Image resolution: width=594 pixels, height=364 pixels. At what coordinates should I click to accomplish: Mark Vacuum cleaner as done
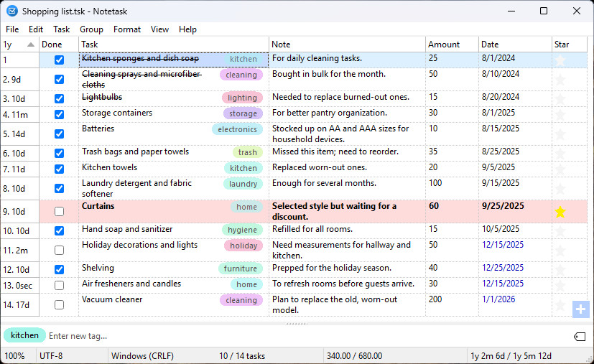pos(59,305)
